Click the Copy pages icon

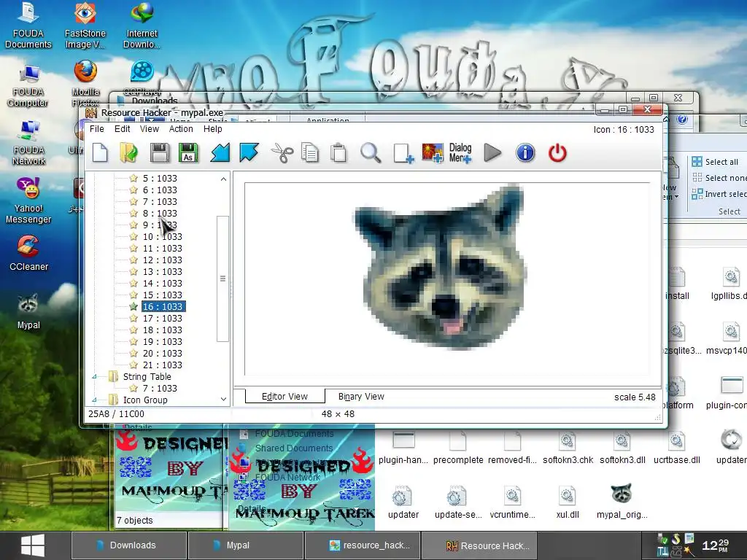(x=309, y=153)
